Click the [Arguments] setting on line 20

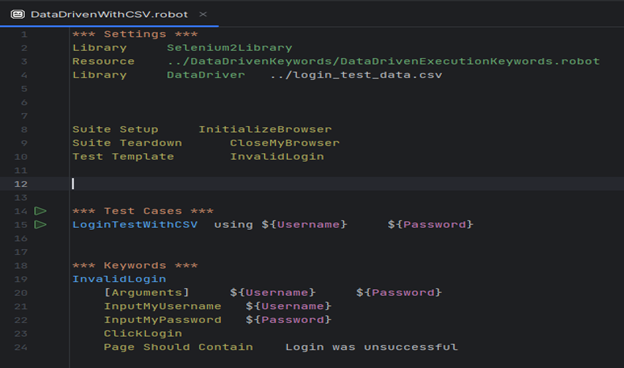[x=146, y=293]
